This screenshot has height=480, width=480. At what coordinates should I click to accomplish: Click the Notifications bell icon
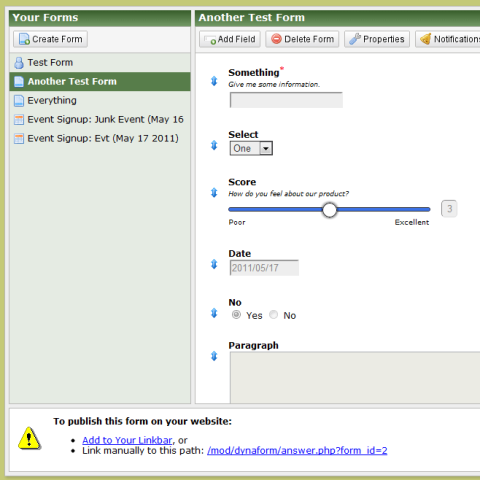click(426, 39)
